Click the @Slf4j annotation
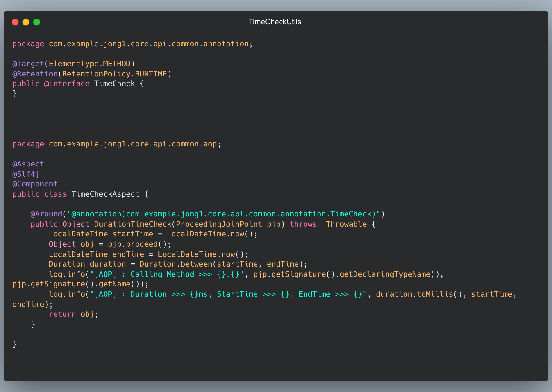Viewport: 552px width, 392px height. 26,174
